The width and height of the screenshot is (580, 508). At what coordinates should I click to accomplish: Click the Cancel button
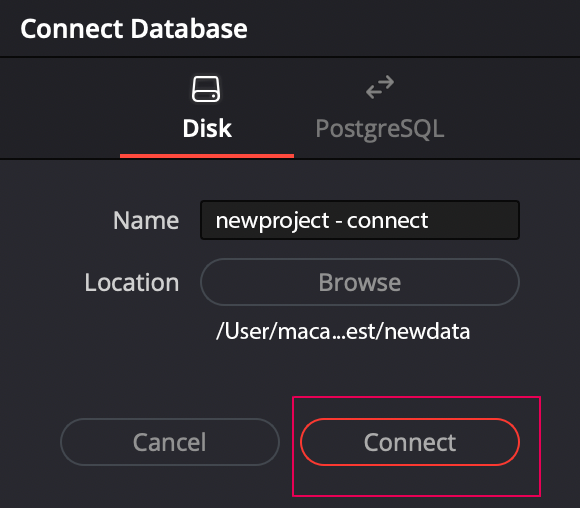click(170, 442)
